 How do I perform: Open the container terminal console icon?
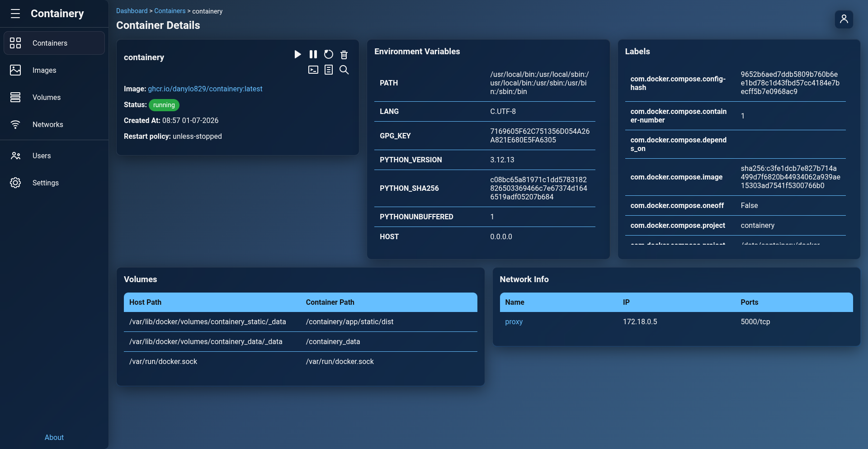pyautogui.click(x=313, y=70)
